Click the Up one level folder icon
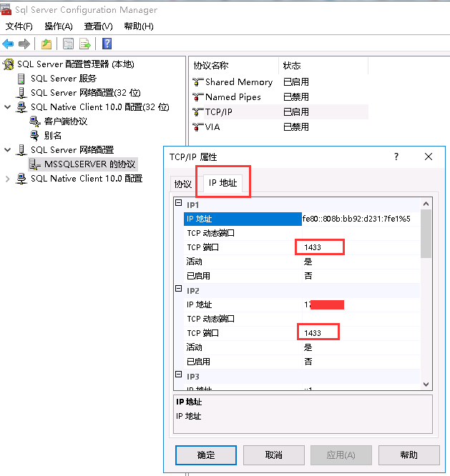This screenshot has width=450, height=476. coord(47,44)
